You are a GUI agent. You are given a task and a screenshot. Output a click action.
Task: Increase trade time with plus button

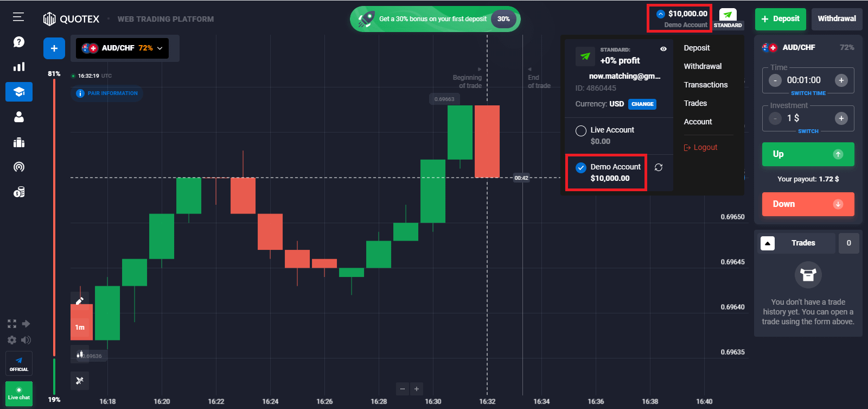pos(841,80)
